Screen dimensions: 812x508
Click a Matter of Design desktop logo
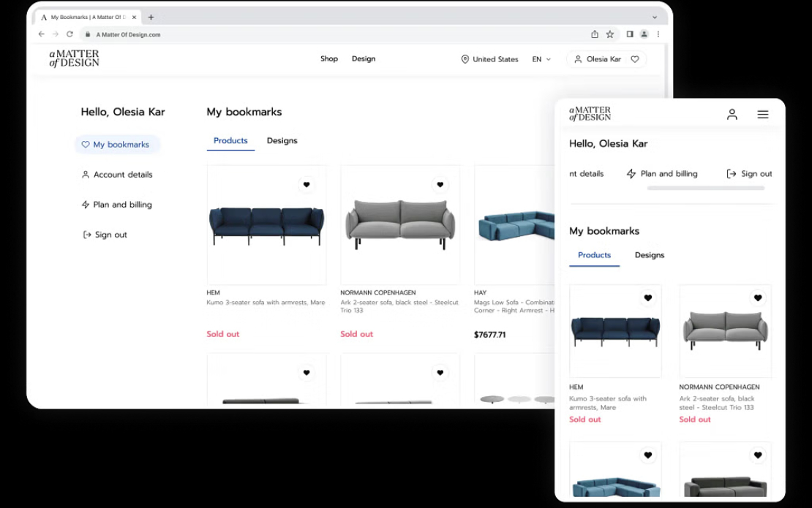click(x=74, y=58)
